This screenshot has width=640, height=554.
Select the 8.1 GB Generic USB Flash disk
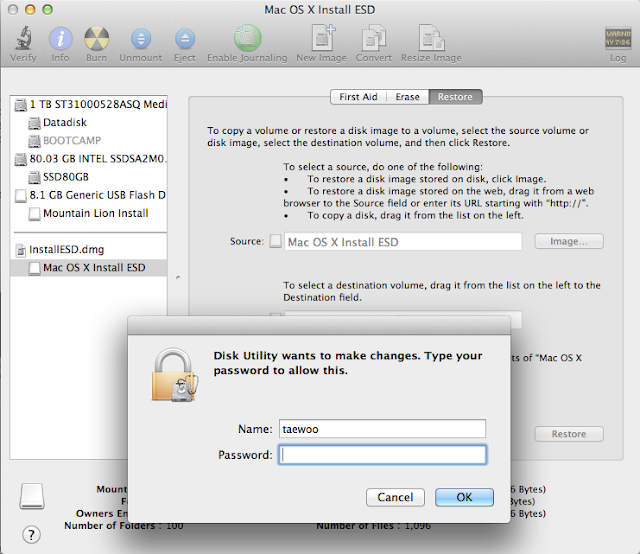(x=90, y=195)
